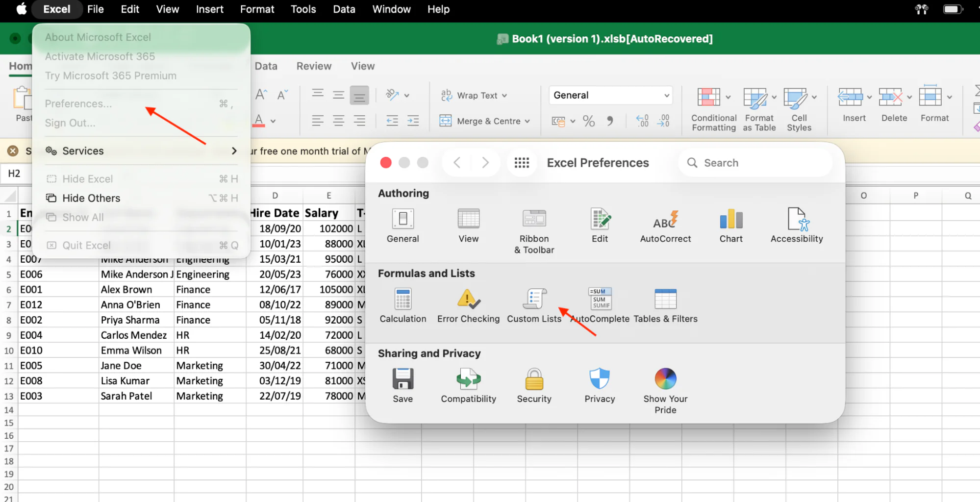Expand Cell Styles dropdown

click(814, 97)
